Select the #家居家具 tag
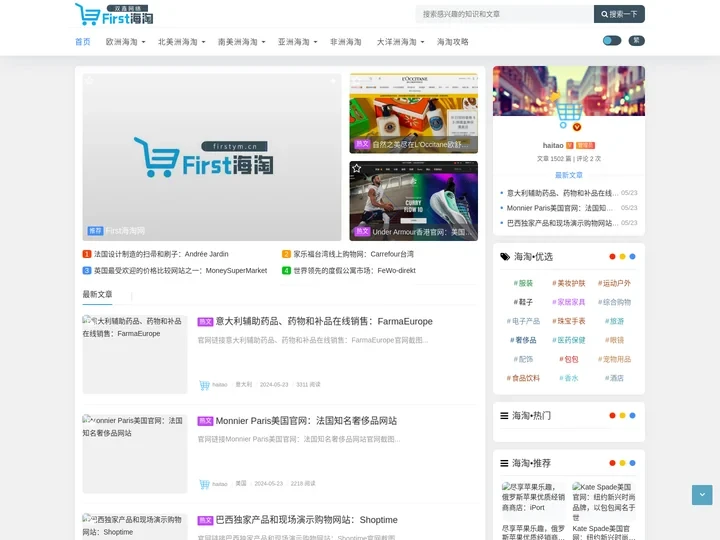Screen dimensions: 720x540 tap(568, 302)
